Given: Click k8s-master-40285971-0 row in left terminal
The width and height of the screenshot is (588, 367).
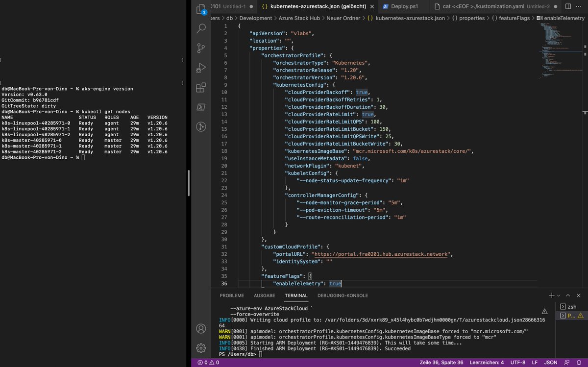Looking at the screenshot, I should click(x=84, y=140).
